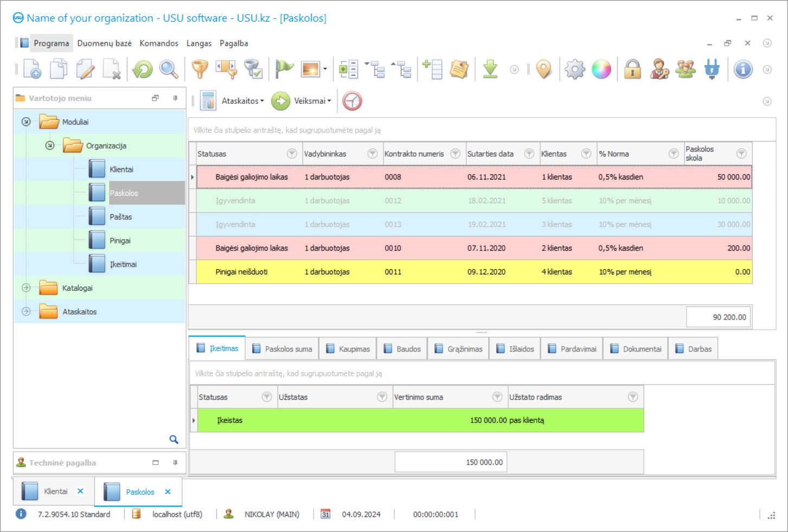The width and height of the screenshot is (788, 532).
Task: Select Pinigai in the module tree
Action: pyautogui.click(x=120, y=241)
